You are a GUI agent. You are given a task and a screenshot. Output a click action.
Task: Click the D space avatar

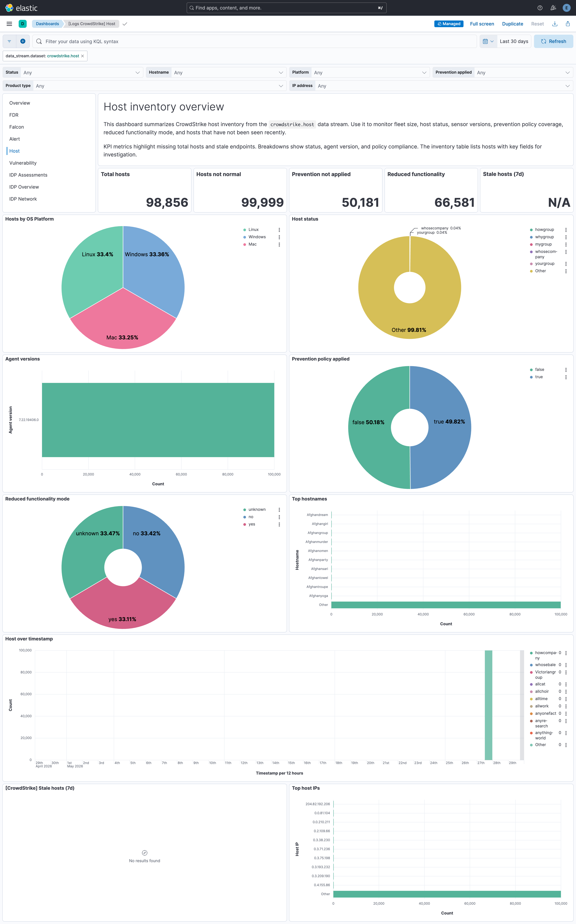pyautogui.click(x=22, y=24)
